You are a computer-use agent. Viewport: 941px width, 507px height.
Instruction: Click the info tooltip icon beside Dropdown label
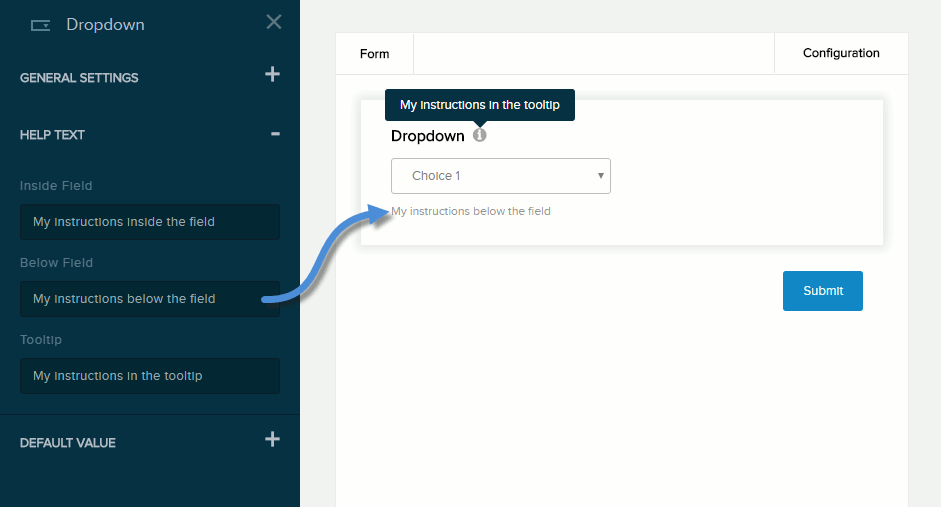coord(480,135)
